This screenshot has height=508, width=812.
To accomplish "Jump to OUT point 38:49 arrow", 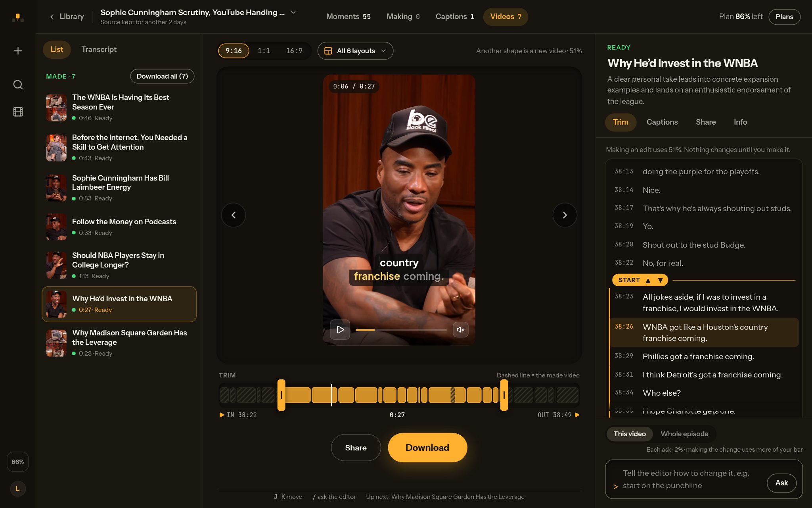I will pos(577,415).
